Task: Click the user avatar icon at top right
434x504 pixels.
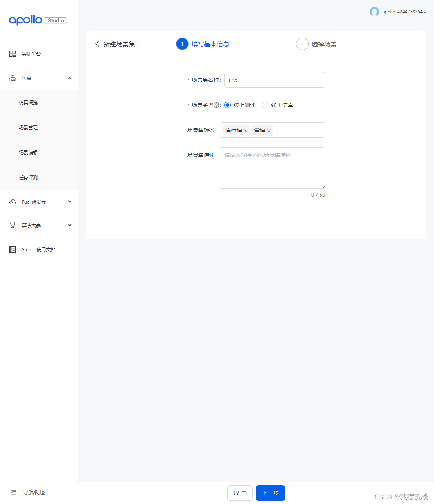Action: [374, 12]
